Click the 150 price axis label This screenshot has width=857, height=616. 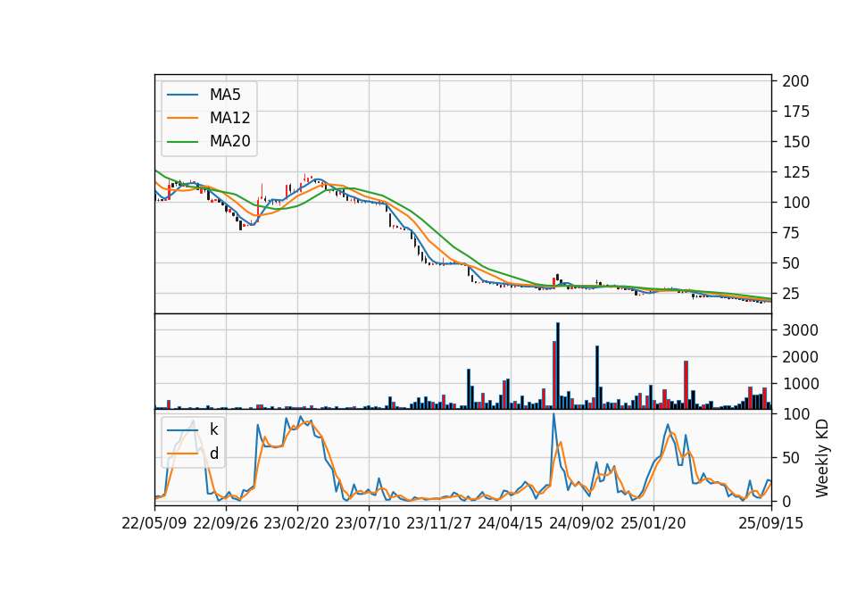click(795, 142)
